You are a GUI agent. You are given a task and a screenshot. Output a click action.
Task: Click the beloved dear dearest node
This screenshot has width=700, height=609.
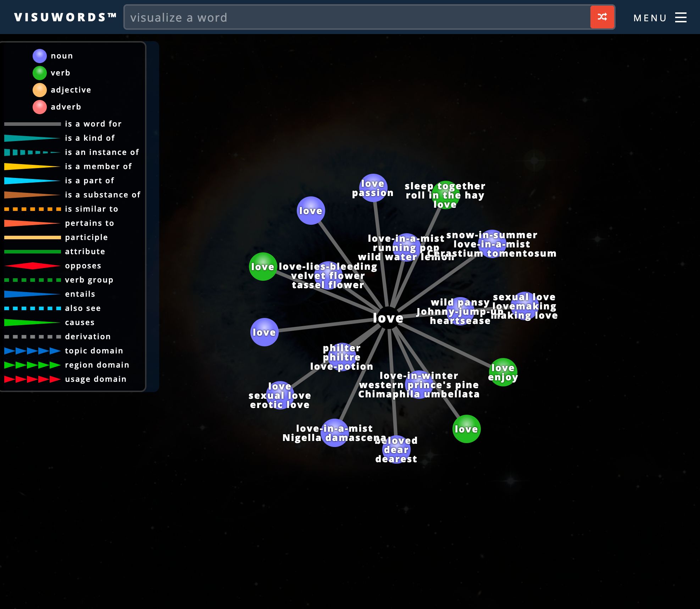click(x=396, y=449)
